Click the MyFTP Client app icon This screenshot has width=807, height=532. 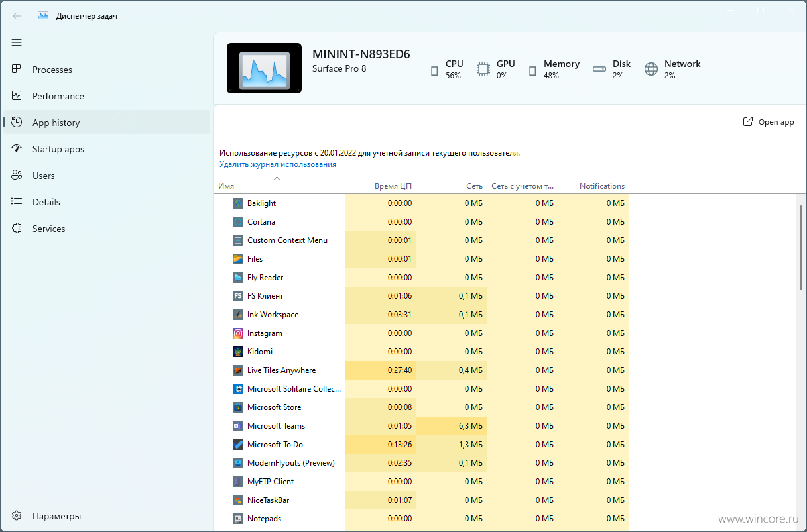238,482
